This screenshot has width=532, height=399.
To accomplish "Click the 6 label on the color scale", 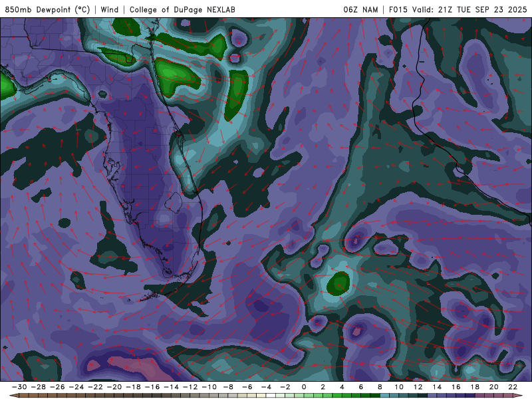I will coord(360,387).
